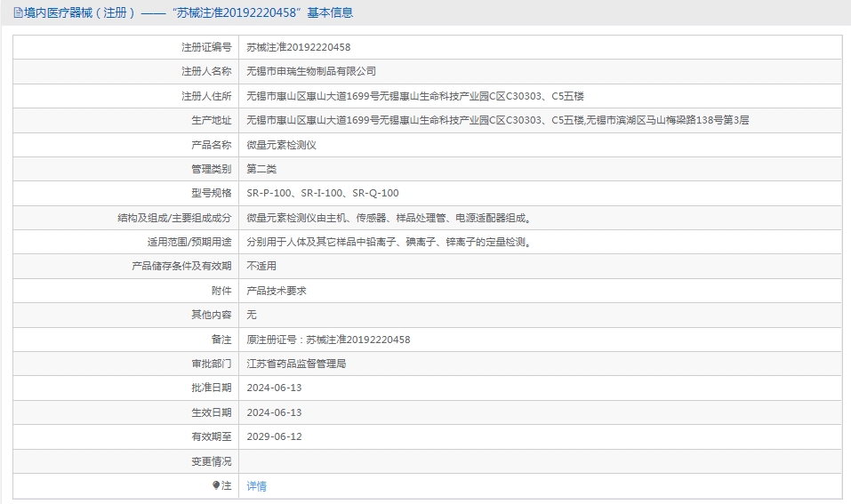Click the 生效日期 value 2024-06-13
851x504 pixels.
(274, 412)
